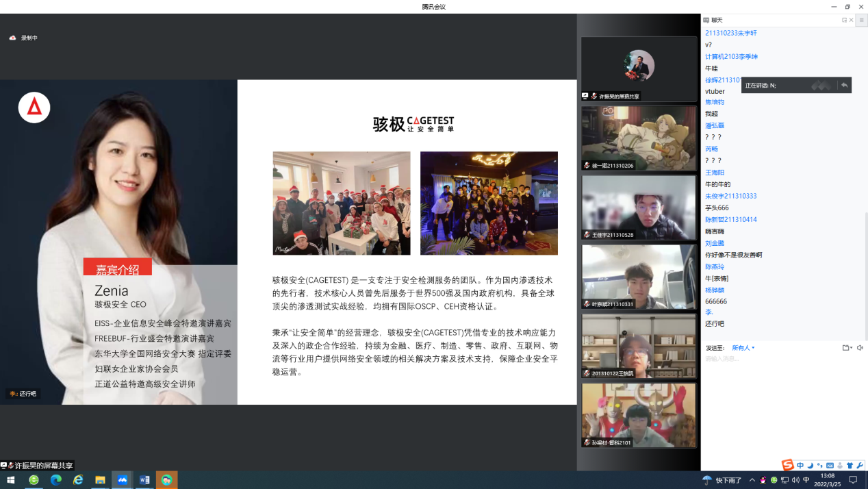Toggle Sogou Chinese/English input mode

click(x=800, y=466)
